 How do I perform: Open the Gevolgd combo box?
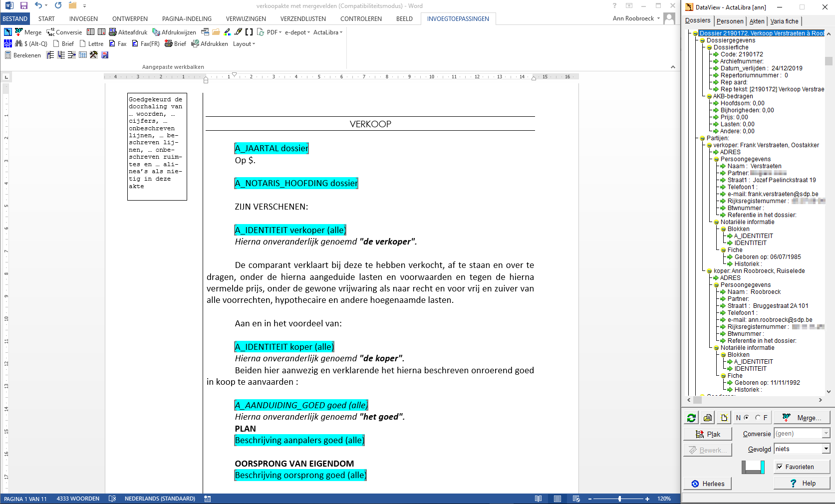pyautogui.click(x=802, y=449)
